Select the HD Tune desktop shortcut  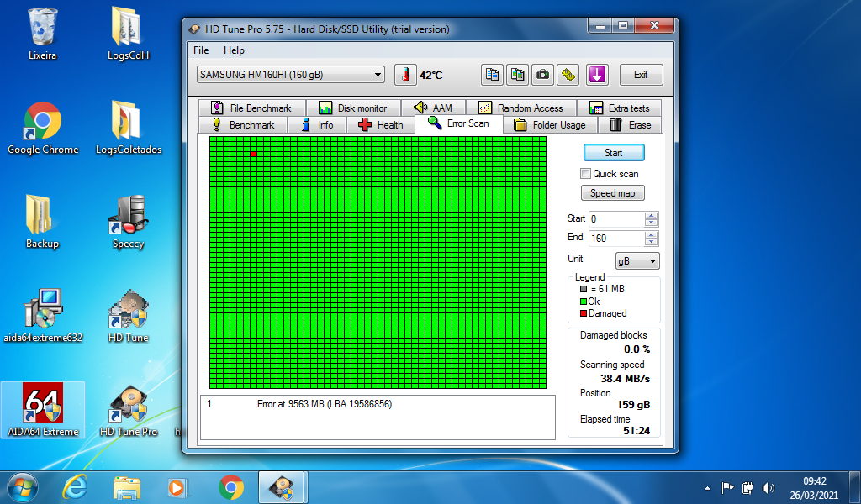pos(128,317)
